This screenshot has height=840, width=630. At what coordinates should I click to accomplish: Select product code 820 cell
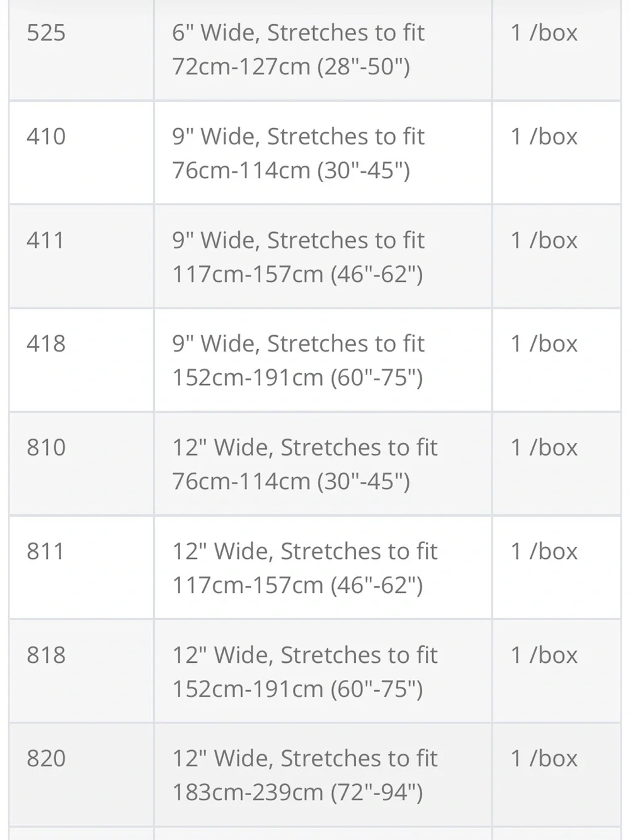click(x=81, y=775)
